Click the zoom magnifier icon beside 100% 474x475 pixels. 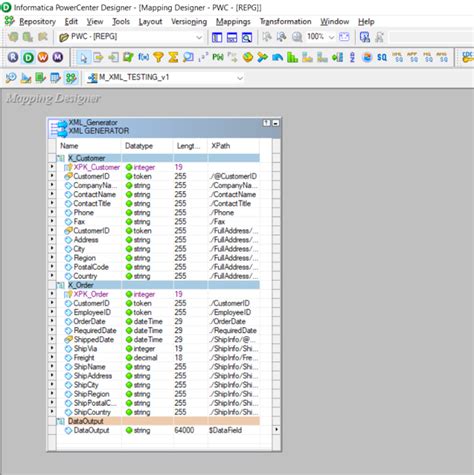coord(297,37)
